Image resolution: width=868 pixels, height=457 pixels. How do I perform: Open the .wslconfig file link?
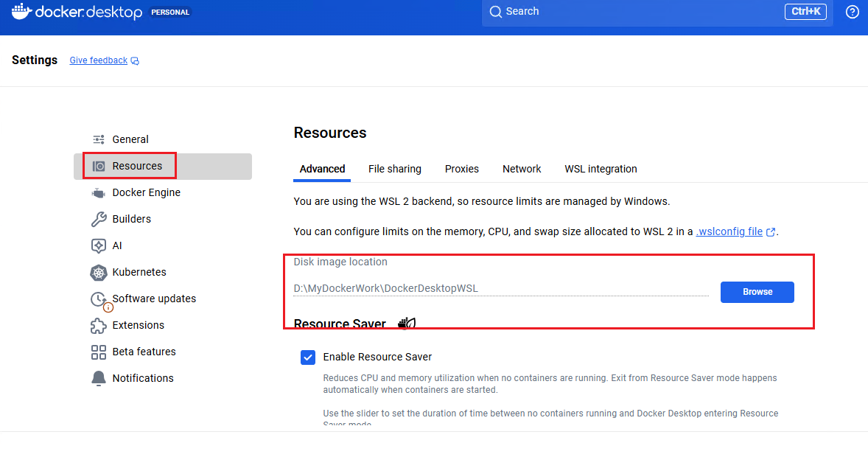[729, 231]
